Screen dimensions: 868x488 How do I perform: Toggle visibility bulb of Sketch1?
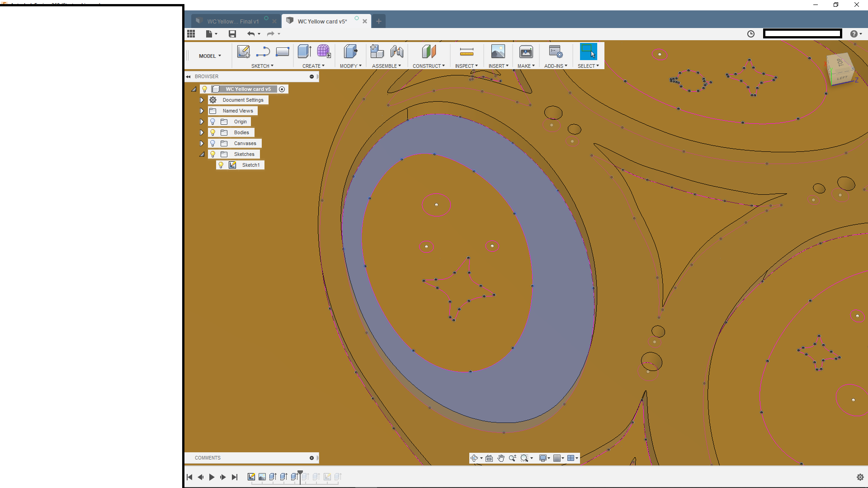point(221,165)
